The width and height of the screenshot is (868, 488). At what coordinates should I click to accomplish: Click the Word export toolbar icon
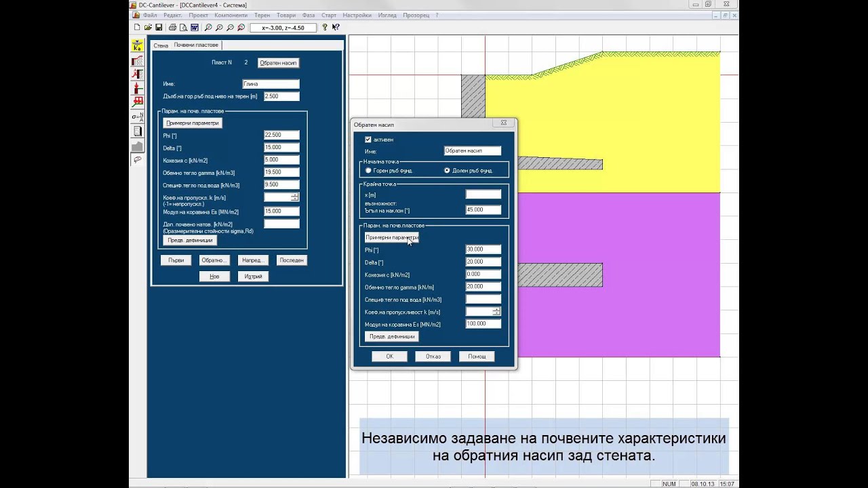[195, 28]
